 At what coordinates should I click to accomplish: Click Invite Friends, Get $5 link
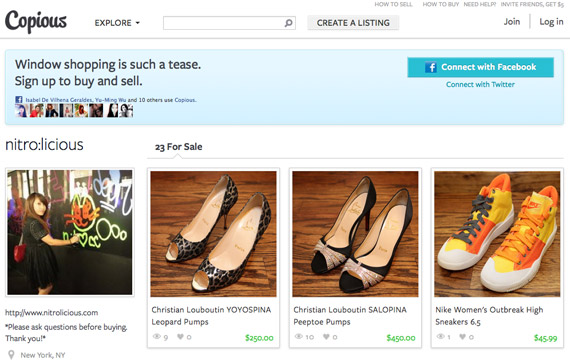[x=532, y=4]
